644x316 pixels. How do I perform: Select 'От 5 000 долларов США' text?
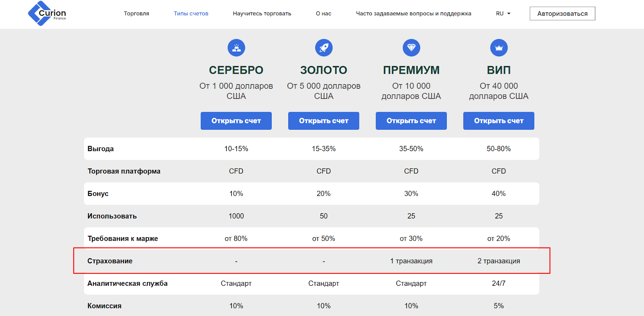(324, 91)
